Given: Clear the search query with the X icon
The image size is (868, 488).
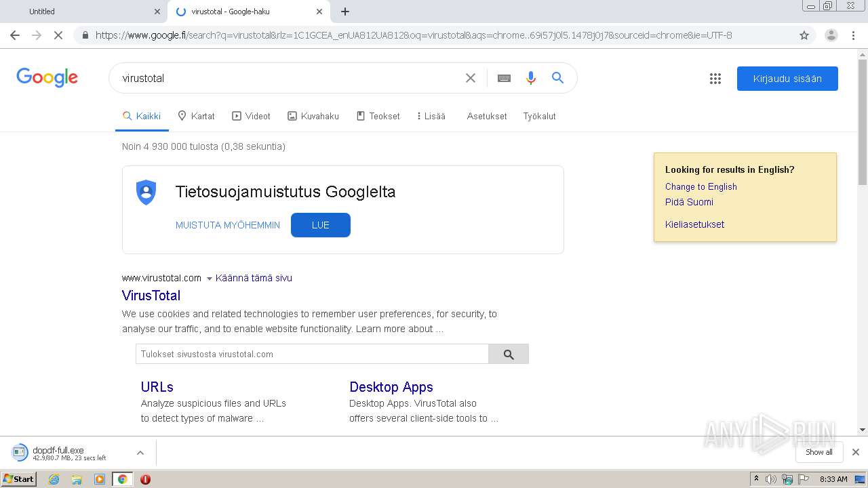Looking at the screenshot, I should click(471, 78).
